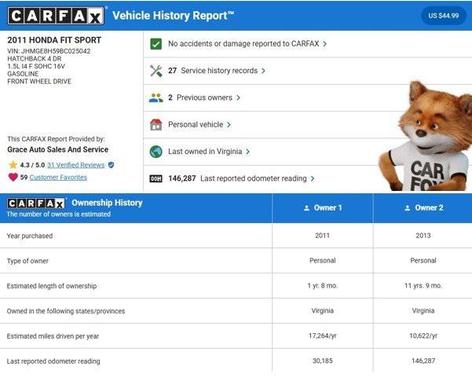
Task: Click the person icon beside Owner 2
Action: (407, 208)
